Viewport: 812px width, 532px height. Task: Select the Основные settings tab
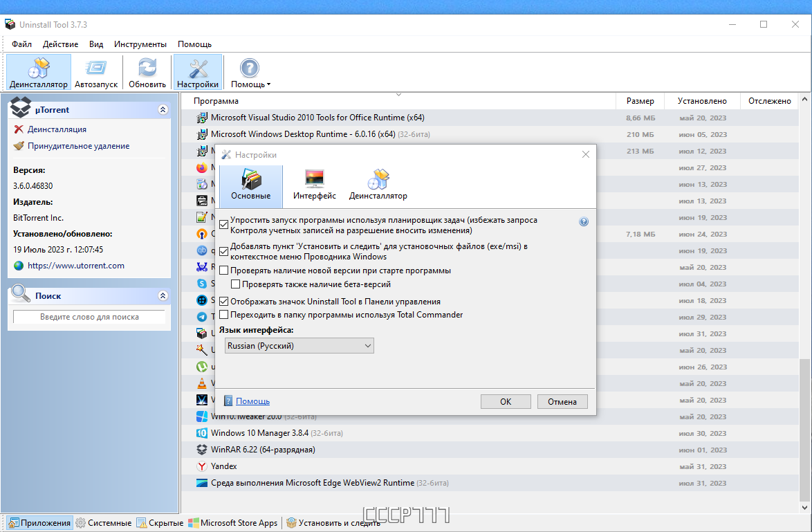pyautogui.click(x=250, y=186)
